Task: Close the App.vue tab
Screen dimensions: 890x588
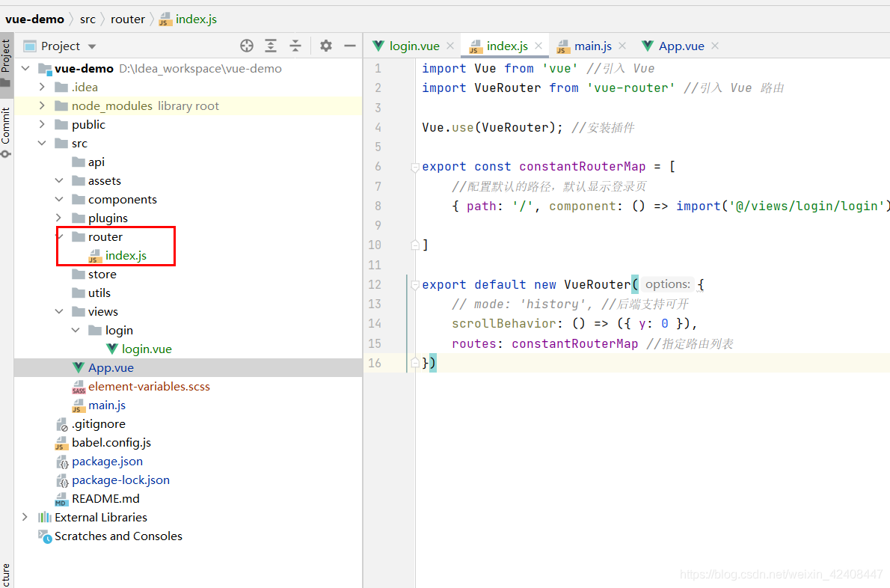Action: pyautogui.click(x=714, y=46)
